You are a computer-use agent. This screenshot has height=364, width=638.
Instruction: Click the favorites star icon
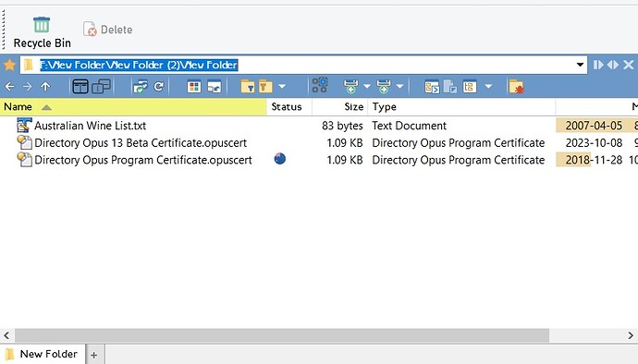coord(9,65)
